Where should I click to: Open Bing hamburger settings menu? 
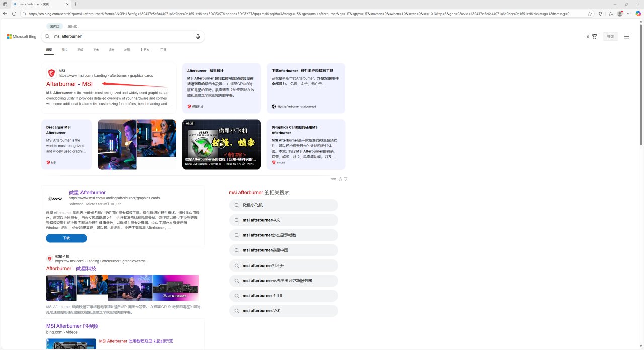(626, 36)
